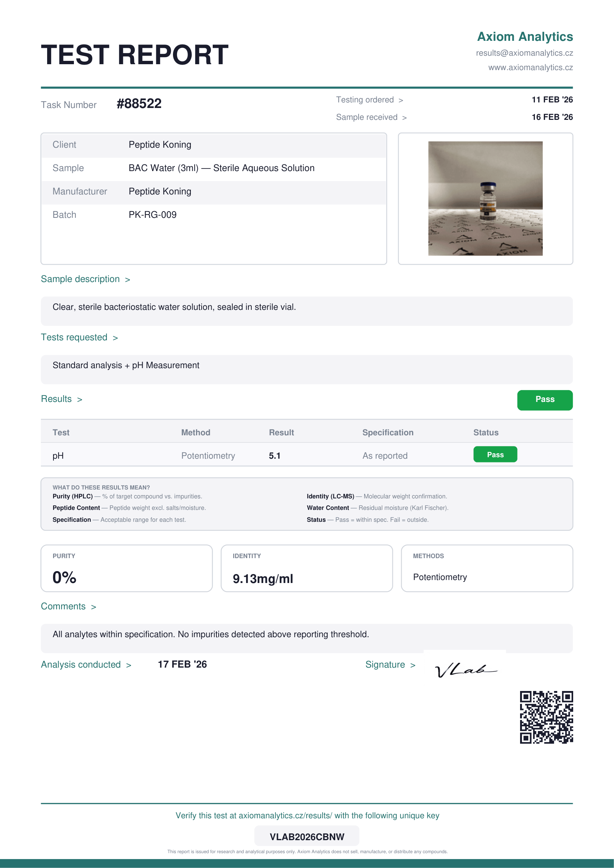Click the sample vial photo thumbnail

click(485, 199)
